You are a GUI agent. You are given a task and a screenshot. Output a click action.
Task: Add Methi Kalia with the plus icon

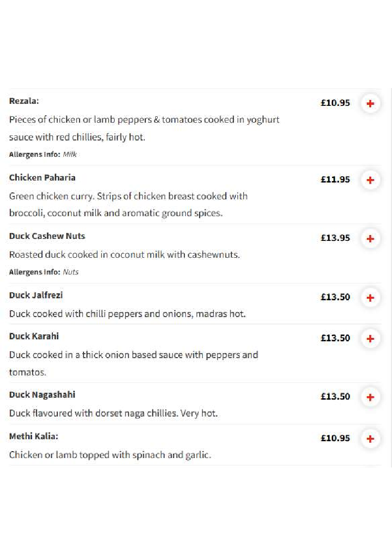tap(370, 439)
